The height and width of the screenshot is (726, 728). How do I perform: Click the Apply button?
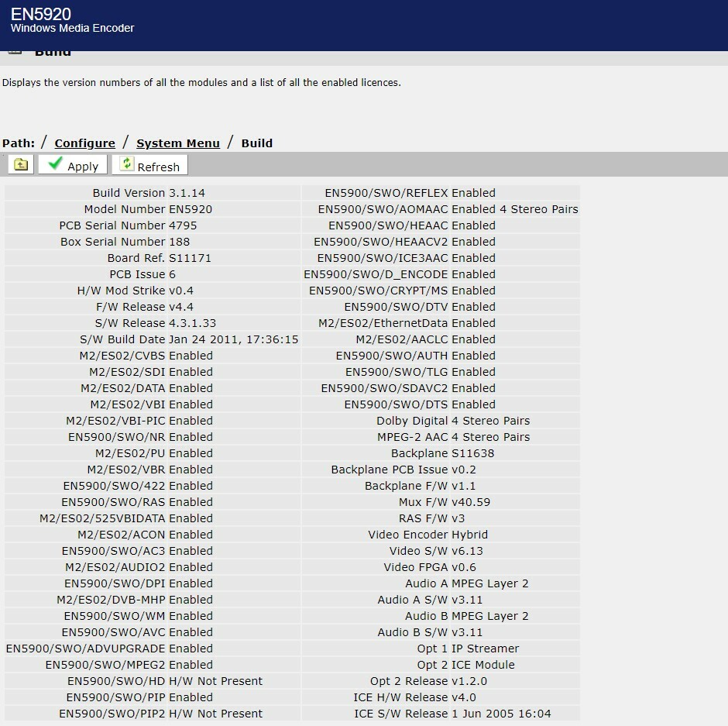point(73,164)
